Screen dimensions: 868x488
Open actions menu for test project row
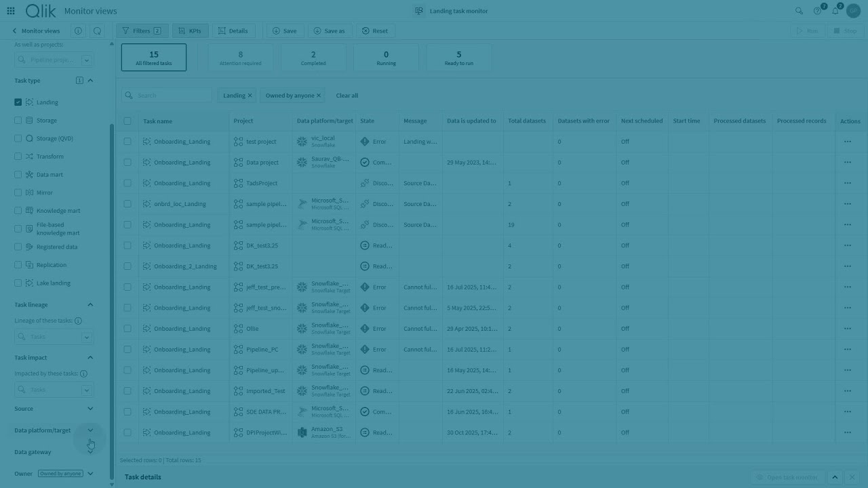[848, 142]
